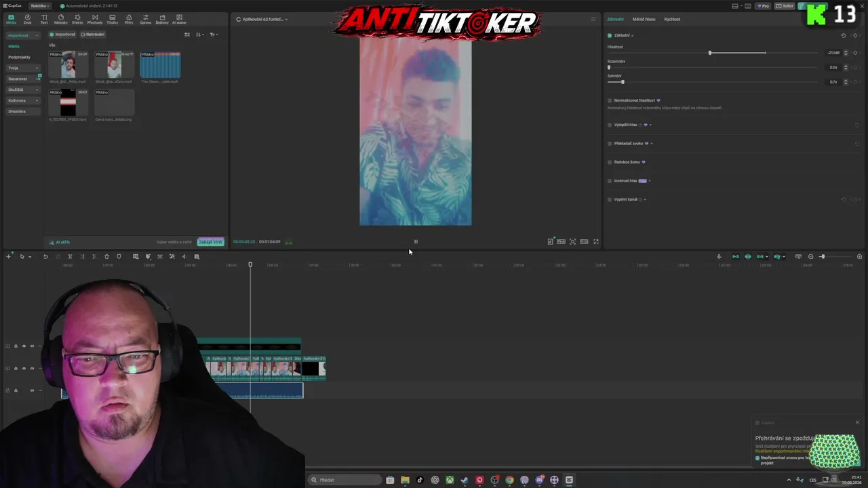The image size is (868, 488).
Task: Enable Vylepšit hlas checkbox
Action: click(610, 125)
